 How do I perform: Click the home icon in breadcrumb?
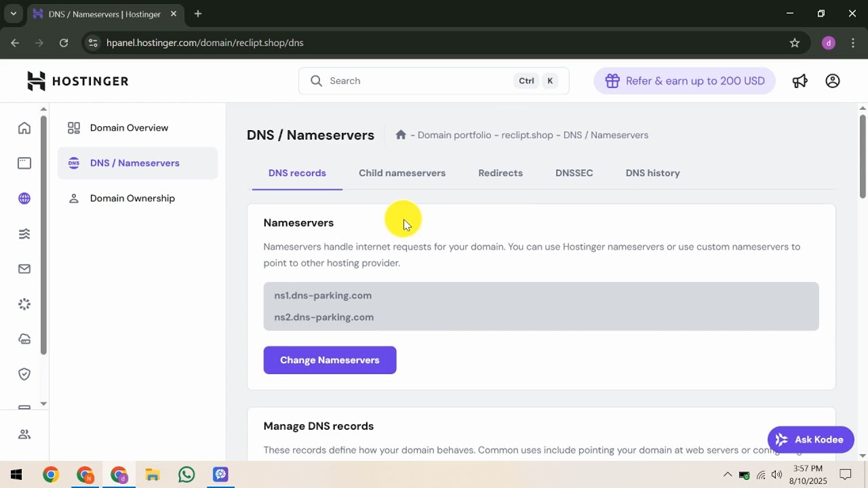401,135
